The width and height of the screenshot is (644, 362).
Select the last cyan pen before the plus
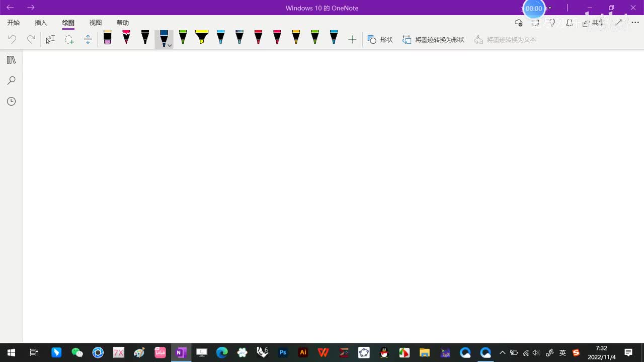pos(334,38)
